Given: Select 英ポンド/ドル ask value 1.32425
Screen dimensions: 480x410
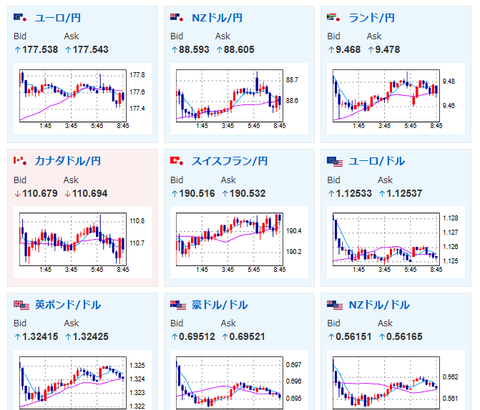Looking at the screenshot, I should point(90,337).
